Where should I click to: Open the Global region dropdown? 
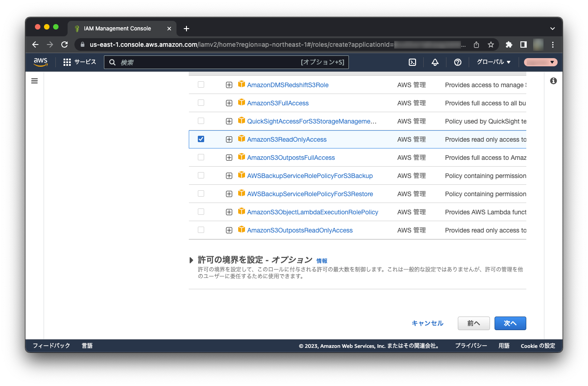click(493, 62)
